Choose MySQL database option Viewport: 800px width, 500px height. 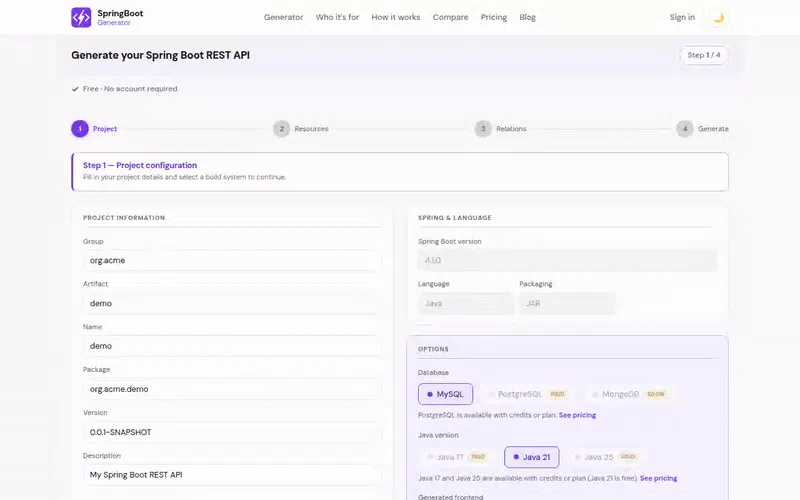point(445,394)
